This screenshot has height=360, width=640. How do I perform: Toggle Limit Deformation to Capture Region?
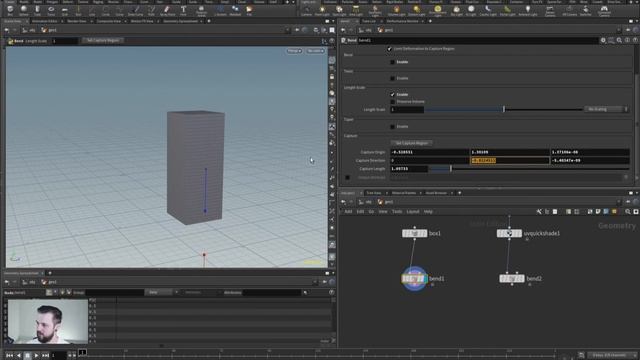click(389, 49)
